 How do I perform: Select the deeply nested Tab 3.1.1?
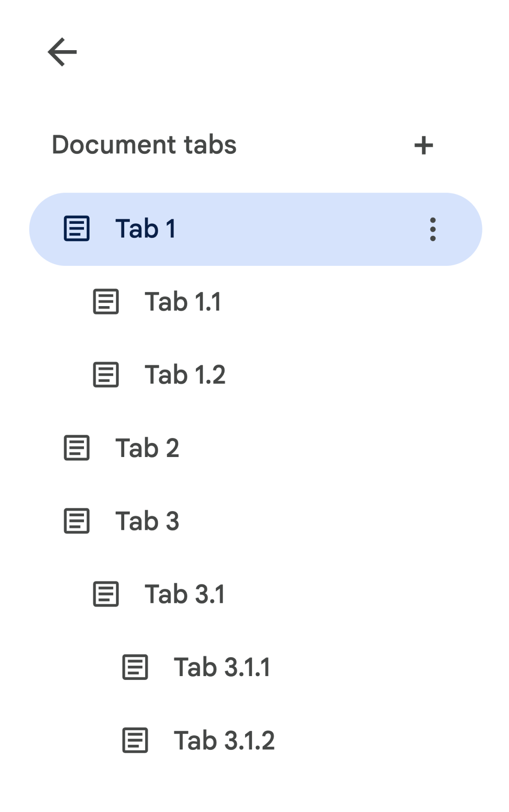tap(222, 667)
